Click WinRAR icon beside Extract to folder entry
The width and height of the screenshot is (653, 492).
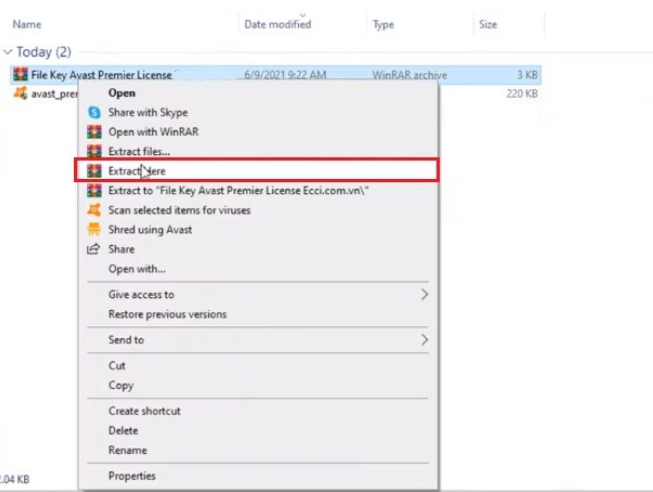pyautogui.click(x=94, y=190)
